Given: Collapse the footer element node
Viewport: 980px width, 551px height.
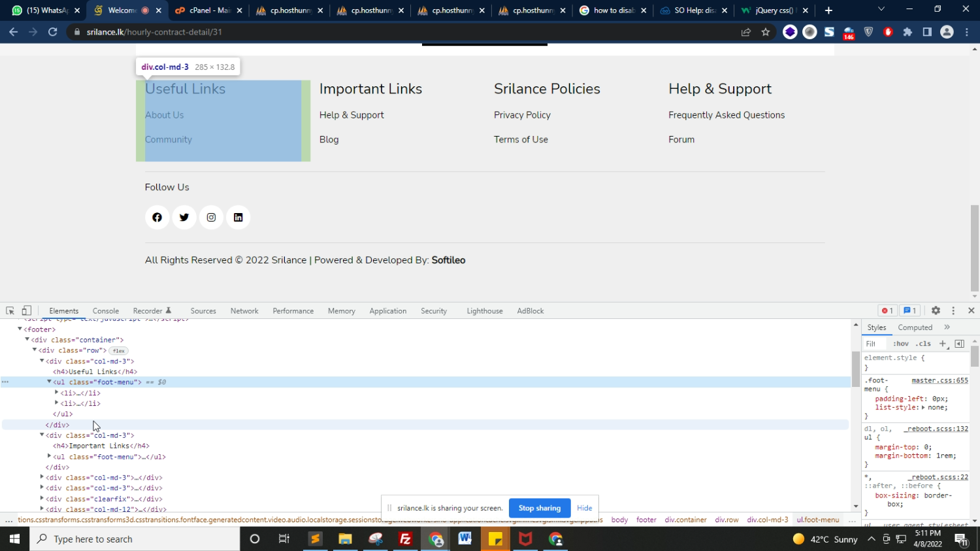Looking at the screenshot, I should pos(20,329).
